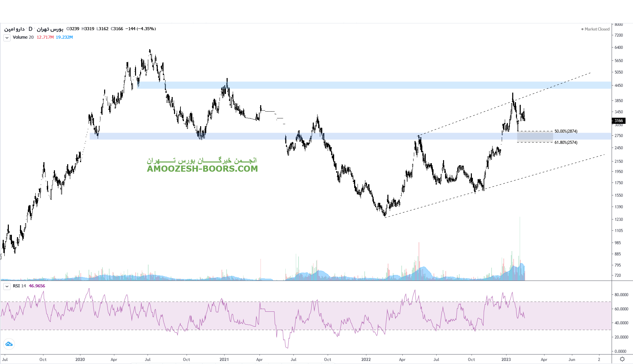Collapse the RSI indicator legend chevron
This screenshot has height=364, width=633.
tap(7, 286)
